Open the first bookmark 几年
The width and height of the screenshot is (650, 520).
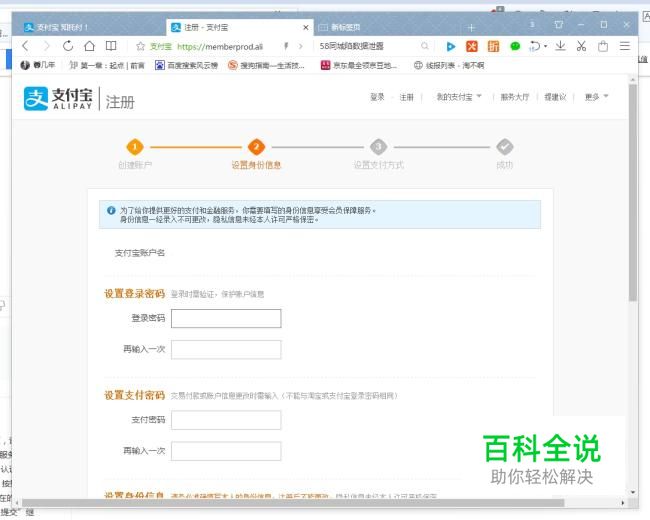tap(38, 65)
